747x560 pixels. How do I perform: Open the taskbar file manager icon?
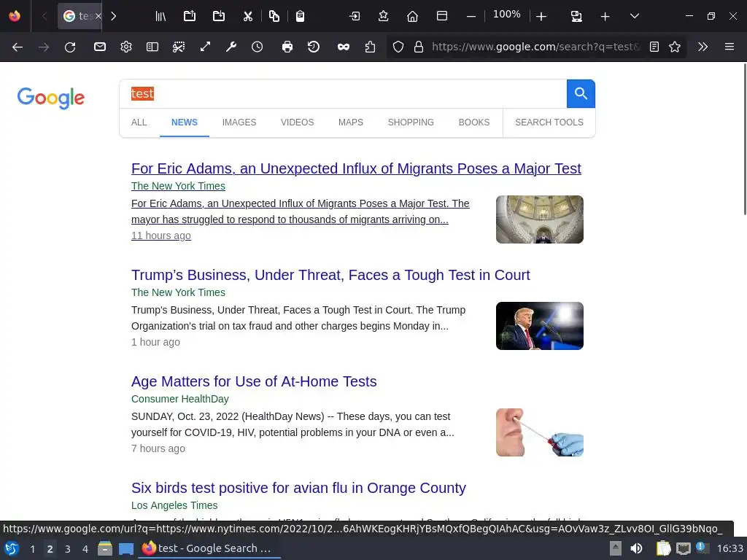[x=105, y=548]
